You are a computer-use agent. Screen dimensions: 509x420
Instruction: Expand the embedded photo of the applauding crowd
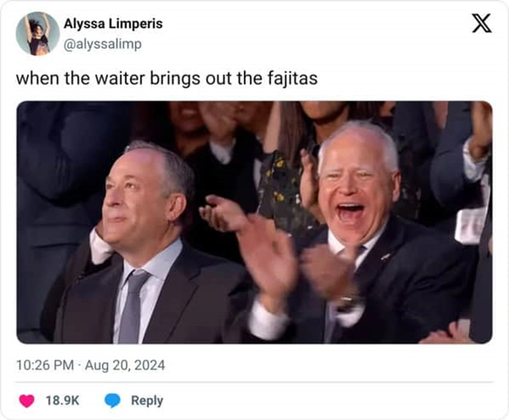(x=255, y=222)
